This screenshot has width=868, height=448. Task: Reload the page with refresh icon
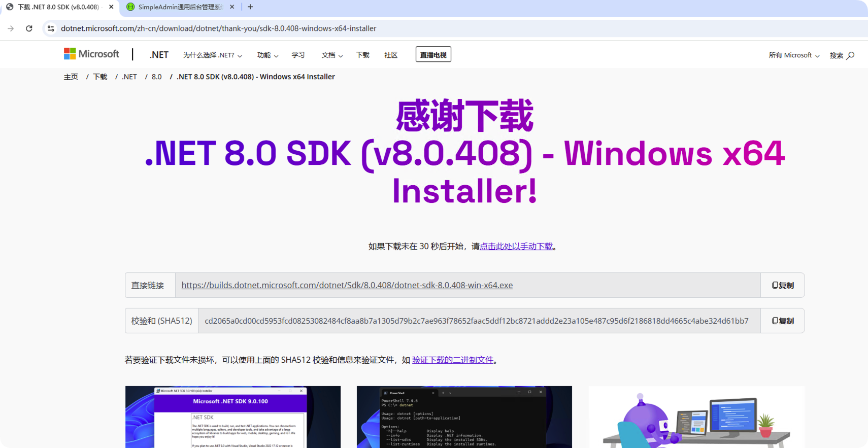29,28
